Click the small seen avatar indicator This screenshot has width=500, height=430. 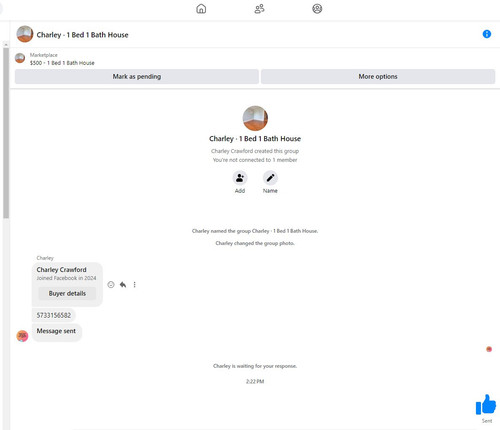coord(489,349)
